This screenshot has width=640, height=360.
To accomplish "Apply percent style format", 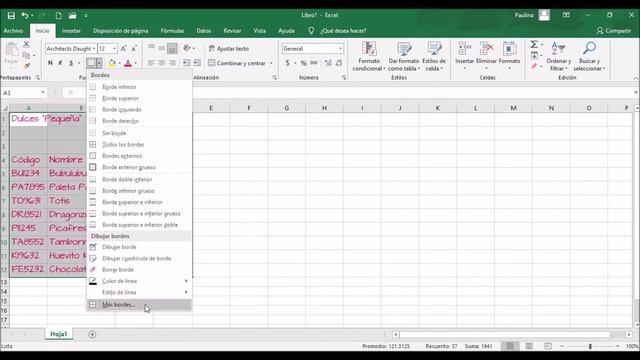I will 303,63.
